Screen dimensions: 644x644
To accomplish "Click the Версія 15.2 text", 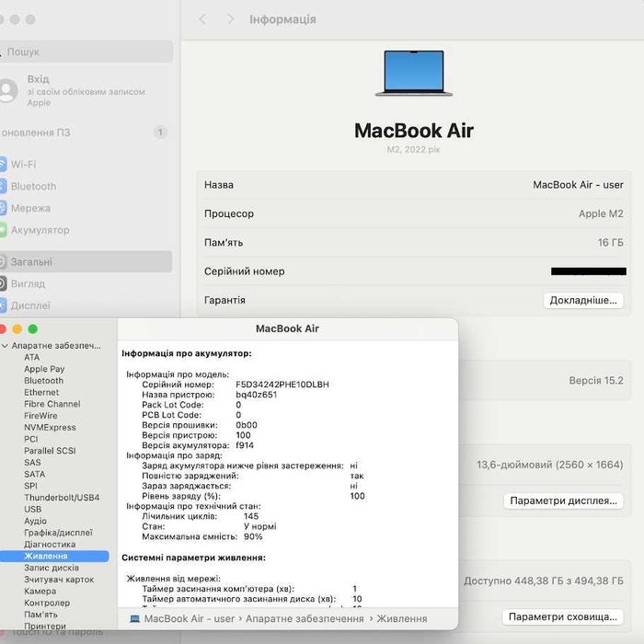I will 596,380.
